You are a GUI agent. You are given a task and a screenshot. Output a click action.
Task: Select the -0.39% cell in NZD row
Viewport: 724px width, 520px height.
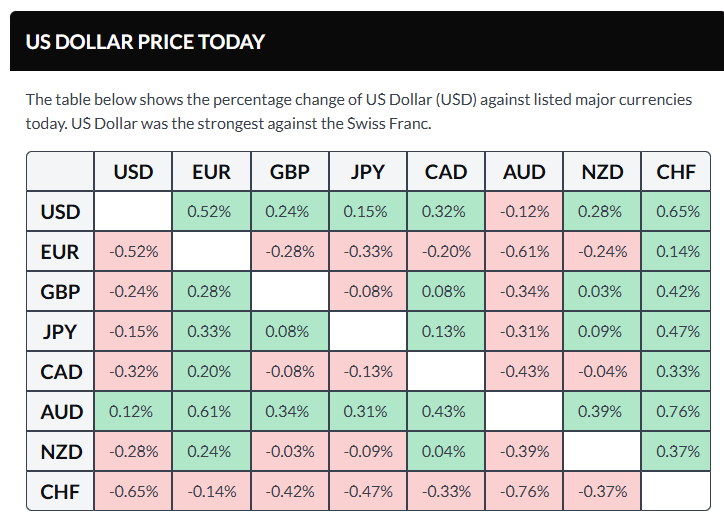(x=524, y=451)
